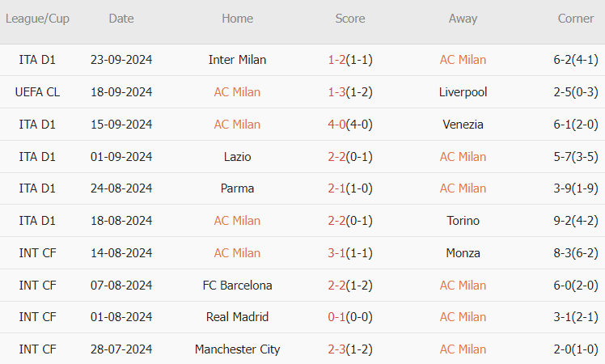The width and height of the screenshot is (605, 364).
Task: Click the Inter Milan home team link
Action: (x=237, y=60)
